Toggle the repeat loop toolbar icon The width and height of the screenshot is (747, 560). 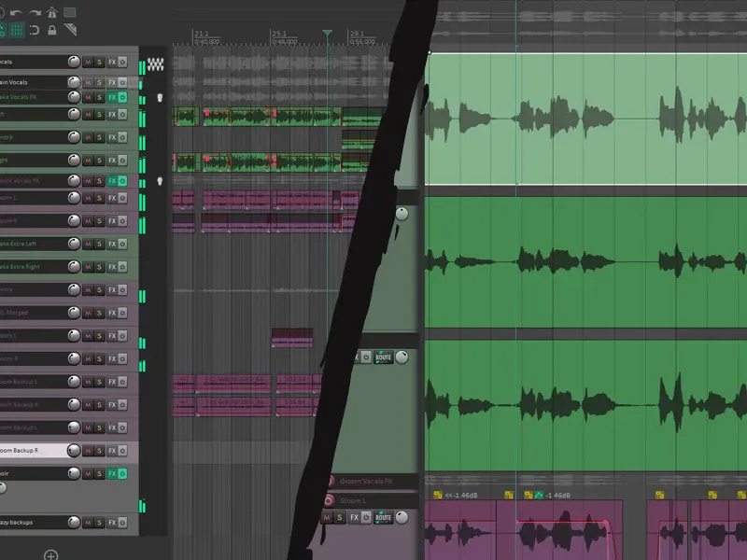(x=35, y=30)
